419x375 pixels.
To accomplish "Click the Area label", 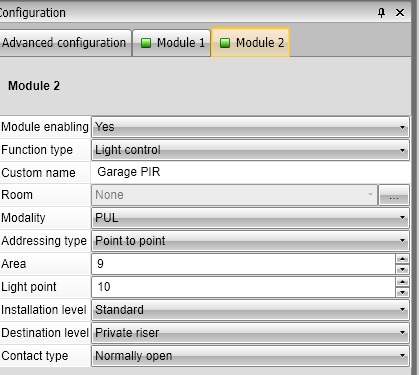I will pos(13,264).
